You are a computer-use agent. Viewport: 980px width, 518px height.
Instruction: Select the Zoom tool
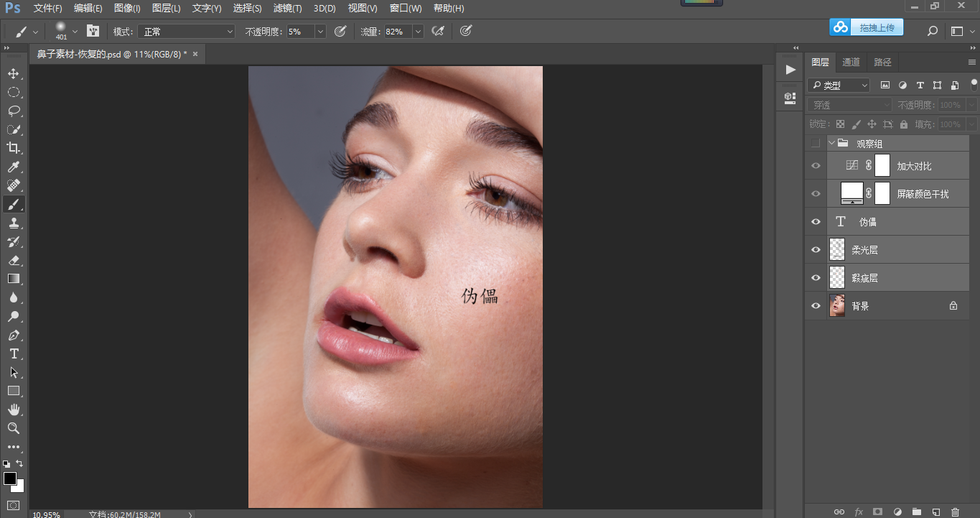(x=14, y=428)
